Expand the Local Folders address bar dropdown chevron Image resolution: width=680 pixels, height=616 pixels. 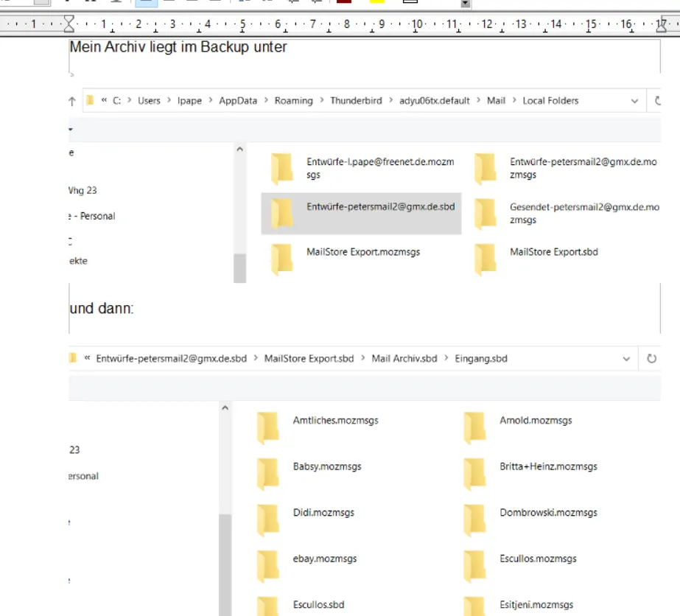pos(634,101)
